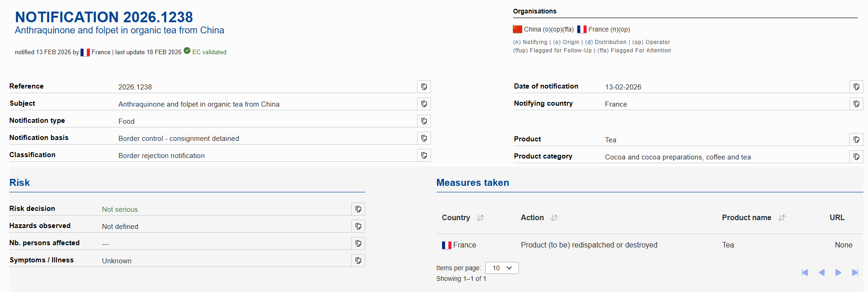Image resolution: width=868 pixels, height=292 pixels.
Task: Click the URL column header
Action: (x=837, y=217)
